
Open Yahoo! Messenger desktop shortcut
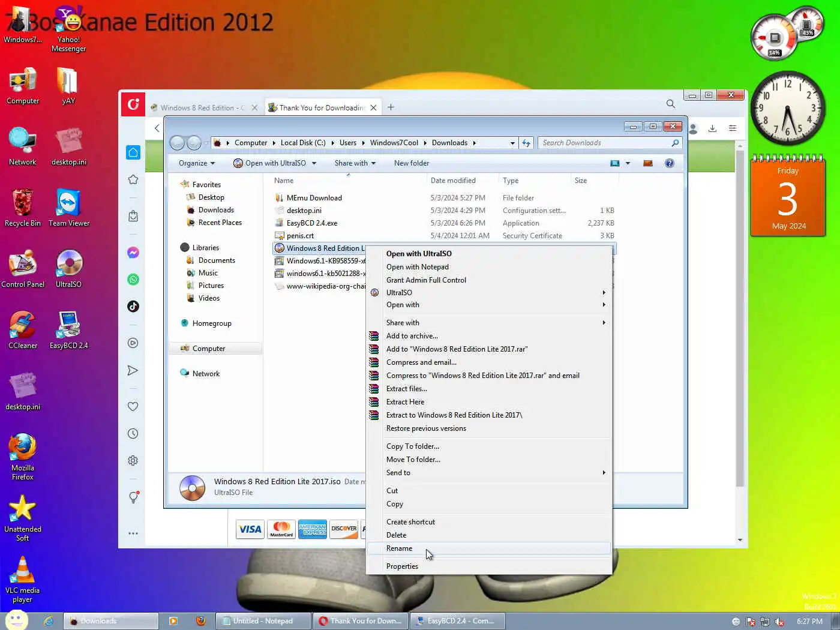[68, 29]
